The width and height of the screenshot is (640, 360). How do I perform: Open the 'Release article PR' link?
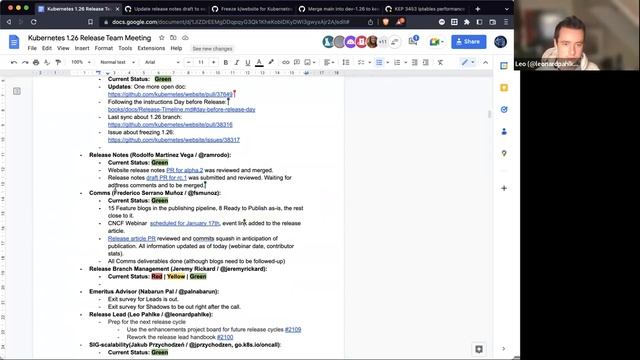[131, 238]
